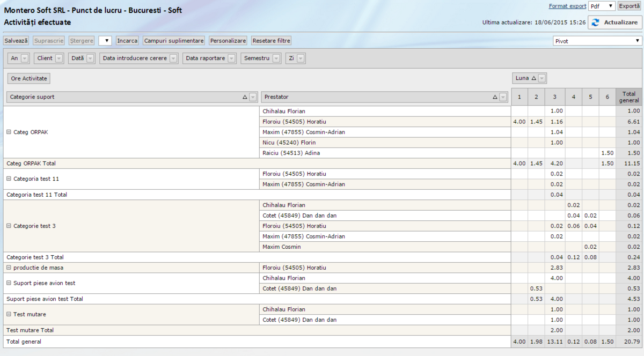Open filter arrow on Luna field

(542, 78)
